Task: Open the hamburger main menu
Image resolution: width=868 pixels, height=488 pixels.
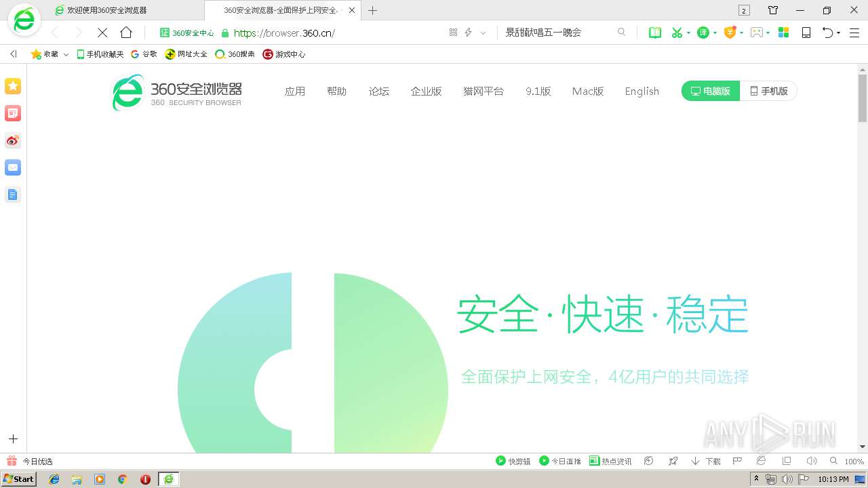Action: (x=854, y=33)
